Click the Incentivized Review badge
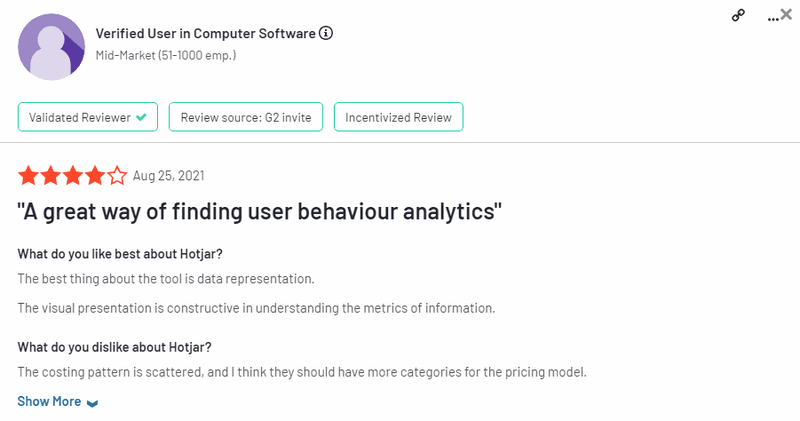 coord(398,117)
